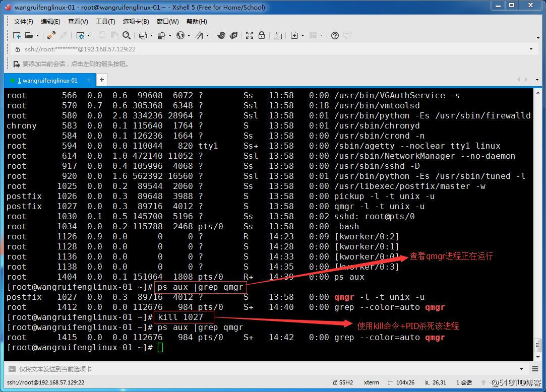546x392 pixels.
Task: Click the kill 1027 command text
Action: point(180,317)
